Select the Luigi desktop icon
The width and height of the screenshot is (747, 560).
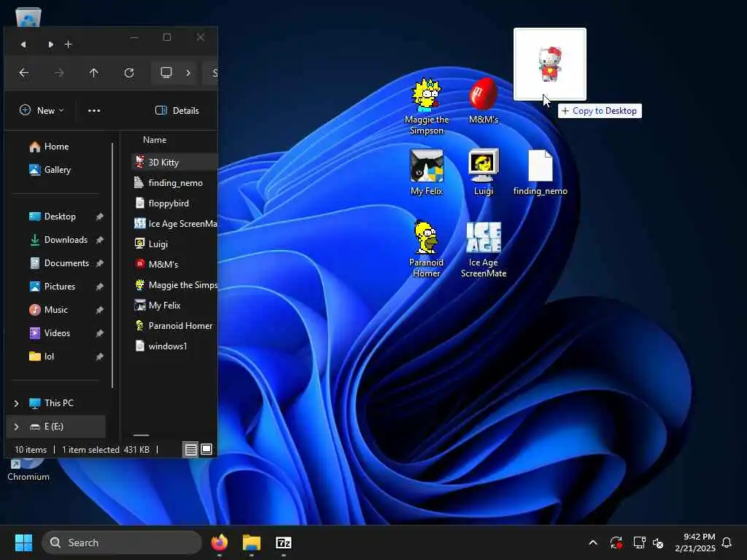[483, 172]
